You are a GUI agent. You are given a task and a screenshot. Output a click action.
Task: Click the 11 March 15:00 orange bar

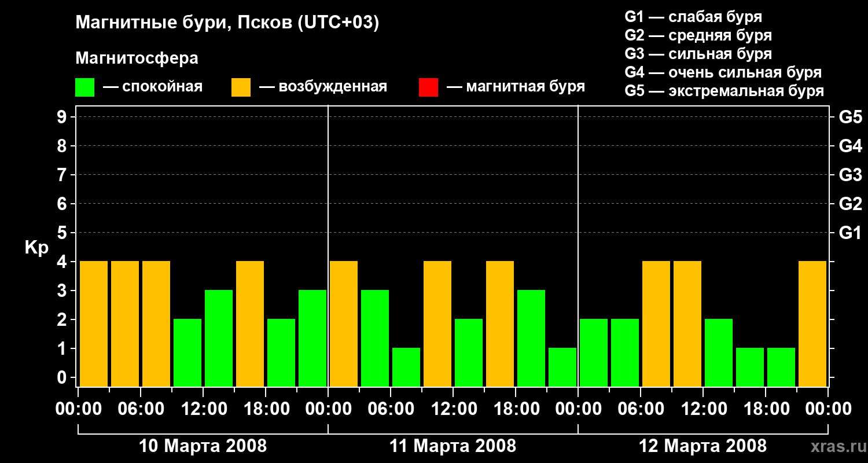click(x=500, y=324)
